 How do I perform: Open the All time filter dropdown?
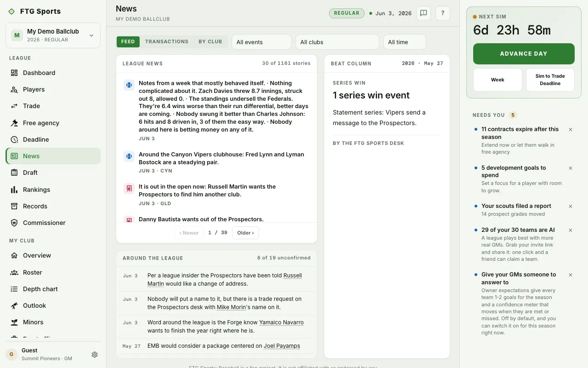point(405,42)
